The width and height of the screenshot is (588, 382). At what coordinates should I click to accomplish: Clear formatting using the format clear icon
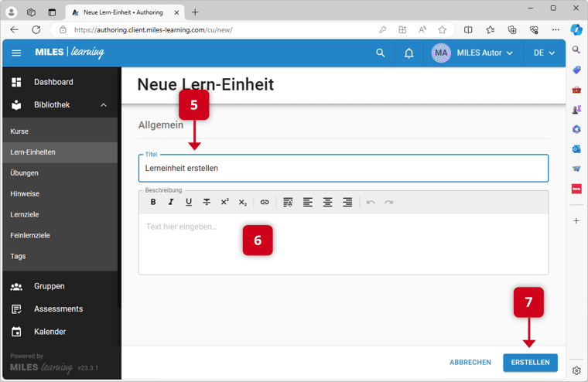coord(288,202)
